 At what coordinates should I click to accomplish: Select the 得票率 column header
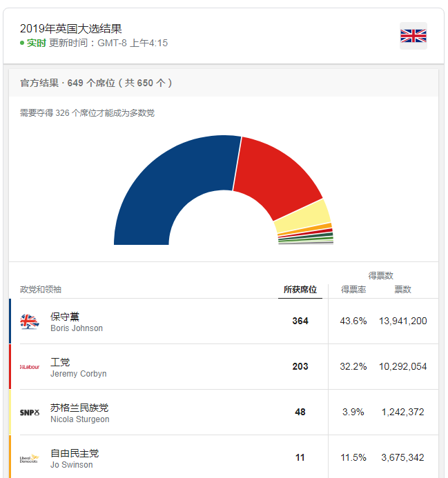coord(353,289)
